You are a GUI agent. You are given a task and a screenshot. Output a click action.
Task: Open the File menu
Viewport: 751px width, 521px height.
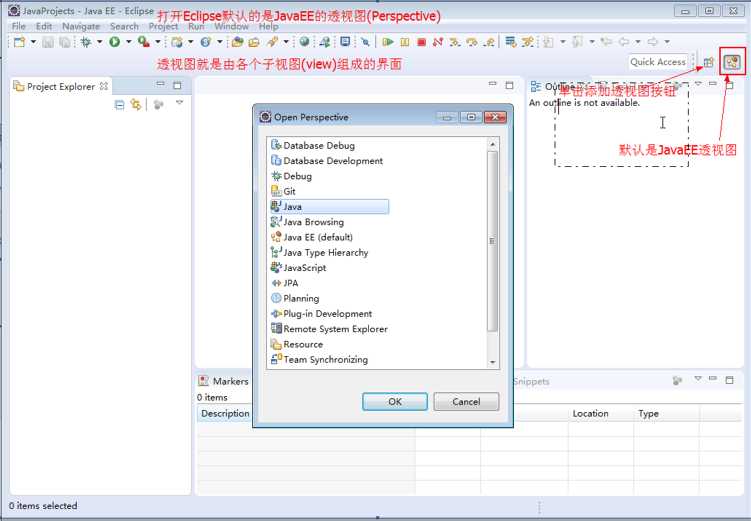click(19, 26)
